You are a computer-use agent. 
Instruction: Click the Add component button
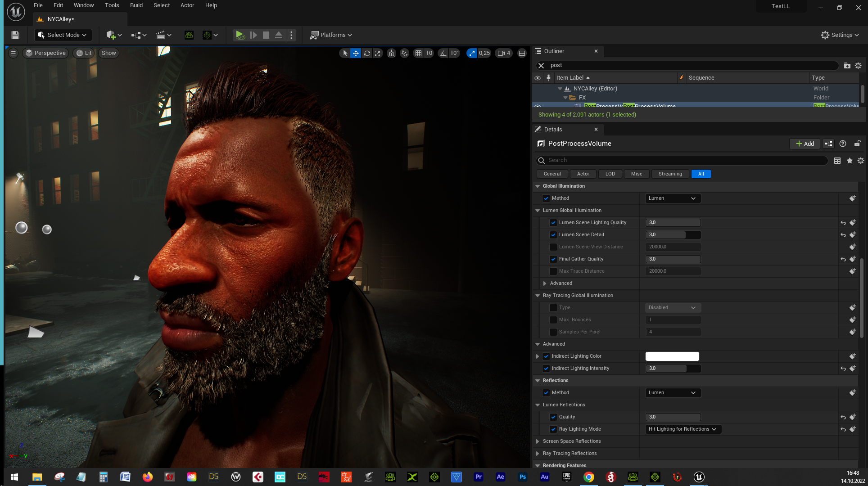point(805,144)
